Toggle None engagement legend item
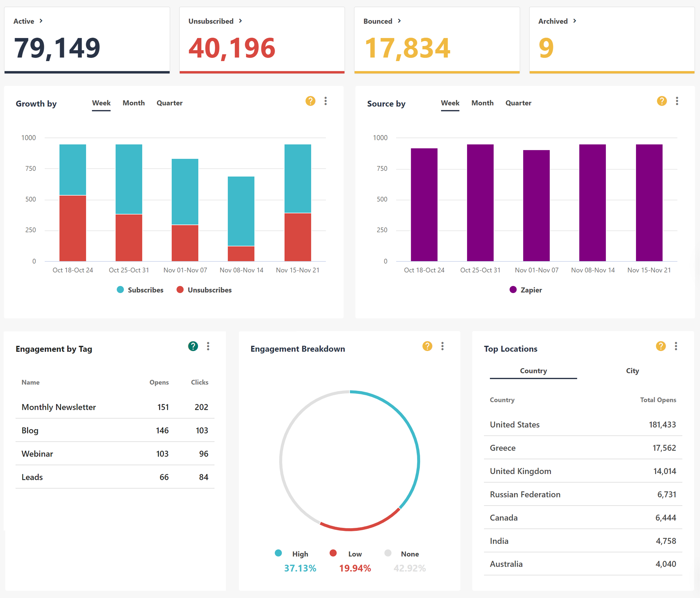Viewport: 700px width, 598px height. click(402, 554)
